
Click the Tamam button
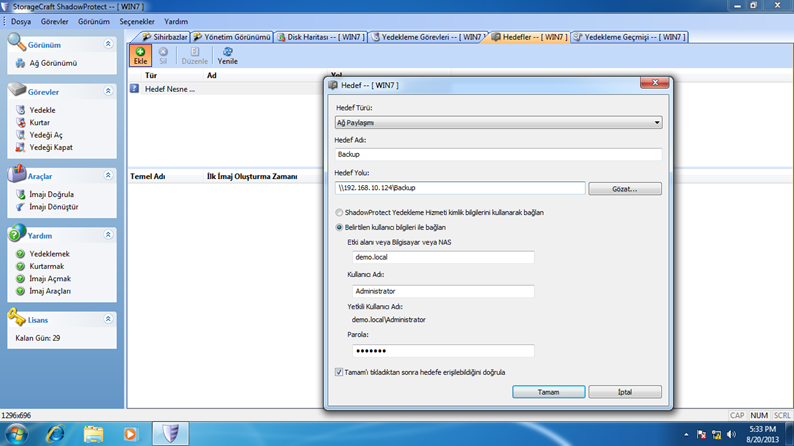pos(548,392)
